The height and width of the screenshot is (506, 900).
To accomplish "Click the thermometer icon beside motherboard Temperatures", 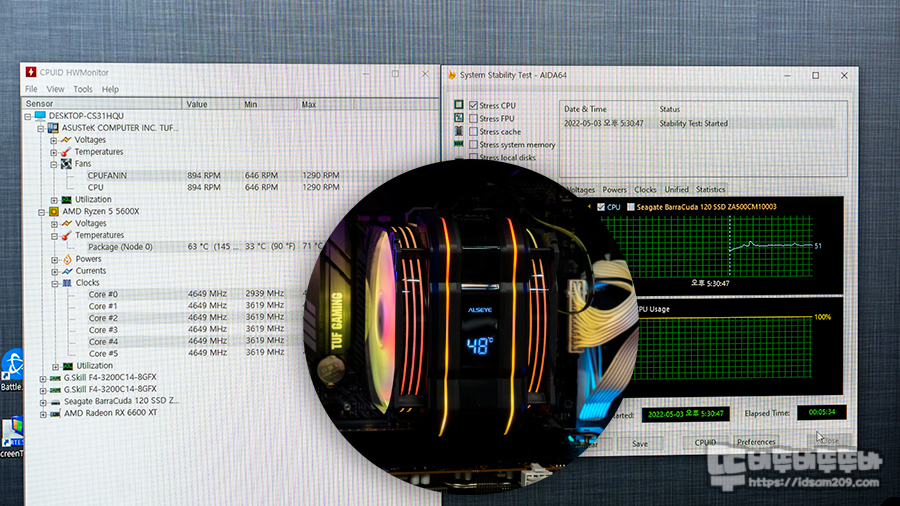I will point(66,151).
